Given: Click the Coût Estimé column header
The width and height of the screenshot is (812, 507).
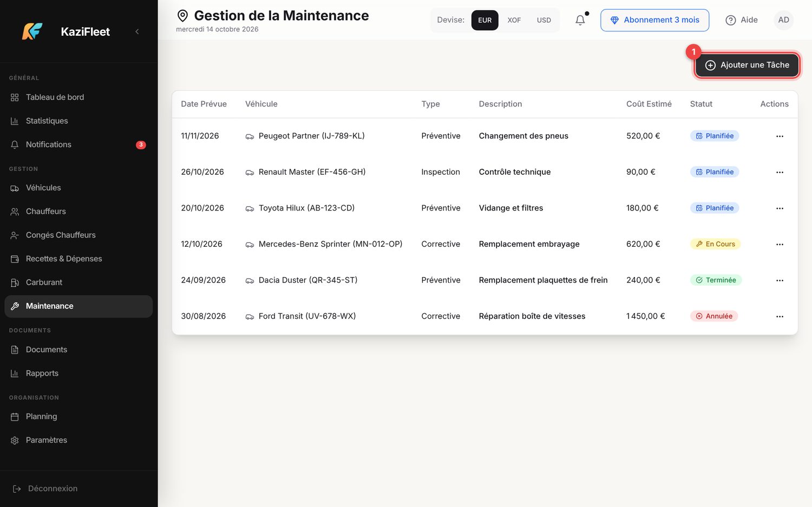Looking at the screenshot, I should [x=649, y=104].
